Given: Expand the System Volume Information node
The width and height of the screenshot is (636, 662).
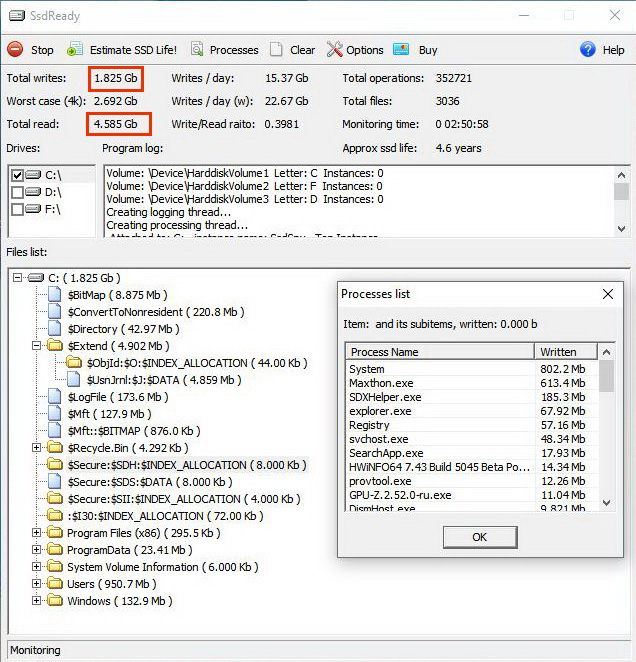Looking at the screenshot, I should 37,567.
